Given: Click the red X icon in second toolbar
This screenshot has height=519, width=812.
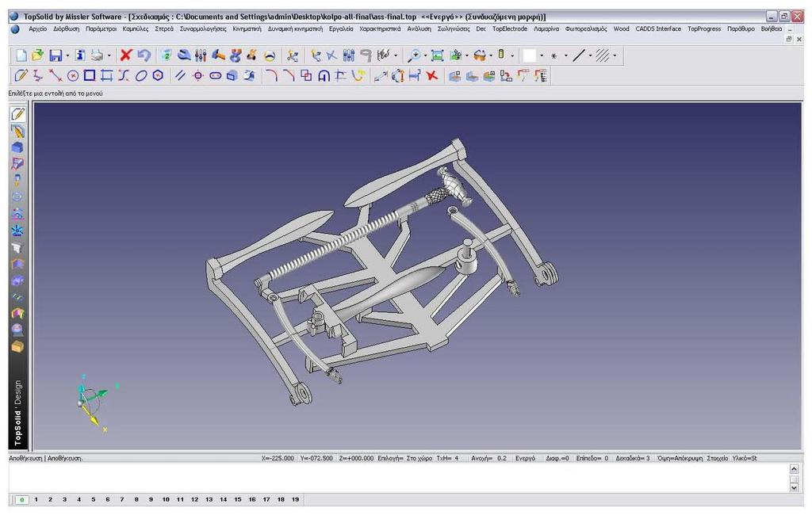Looking at the screenshot, I should pos(431,75).
